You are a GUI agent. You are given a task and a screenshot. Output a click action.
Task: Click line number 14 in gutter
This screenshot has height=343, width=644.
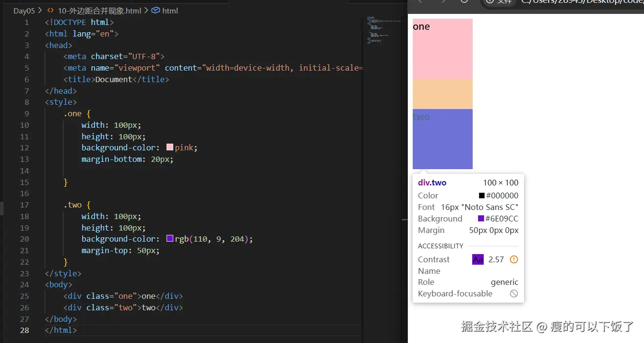(x=24, y=171)
